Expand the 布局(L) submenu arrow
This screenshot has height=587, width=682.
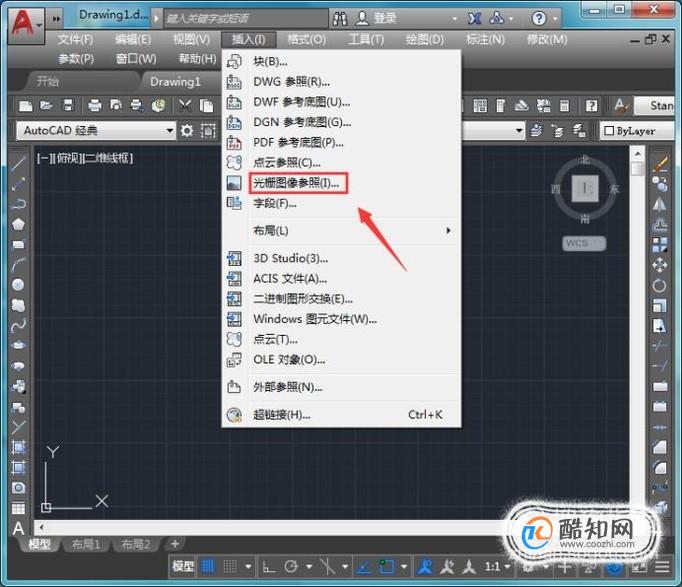(x=448, y=230)
